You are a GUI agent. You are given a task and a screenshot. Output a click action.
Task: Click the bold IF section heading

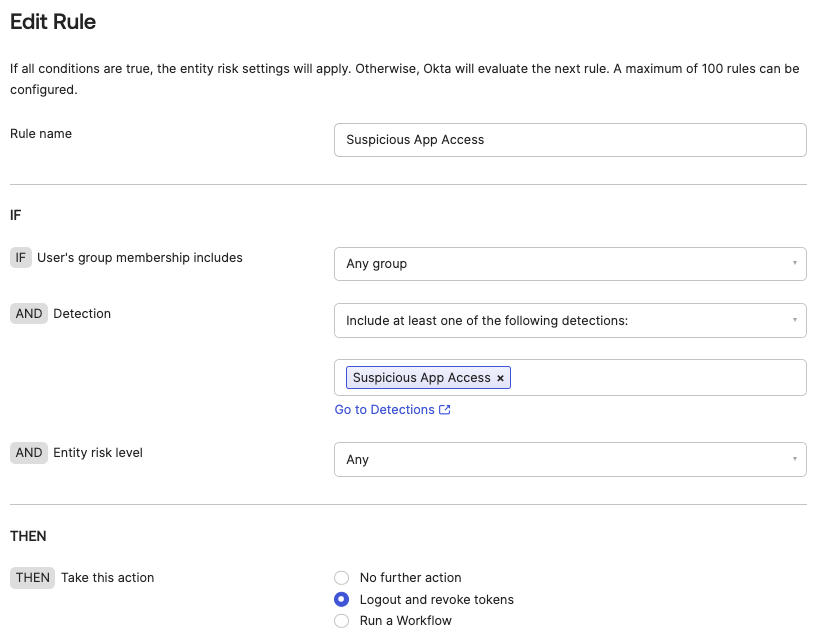coord(16,215)
